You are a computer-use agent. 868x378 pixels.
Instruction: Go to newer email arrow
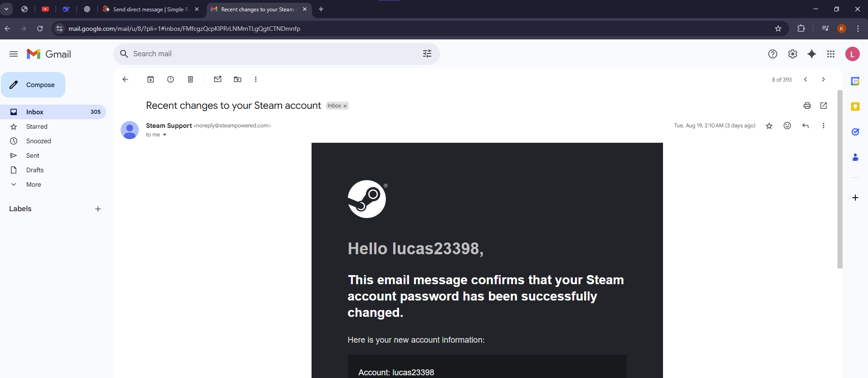(x=805, y=79)
